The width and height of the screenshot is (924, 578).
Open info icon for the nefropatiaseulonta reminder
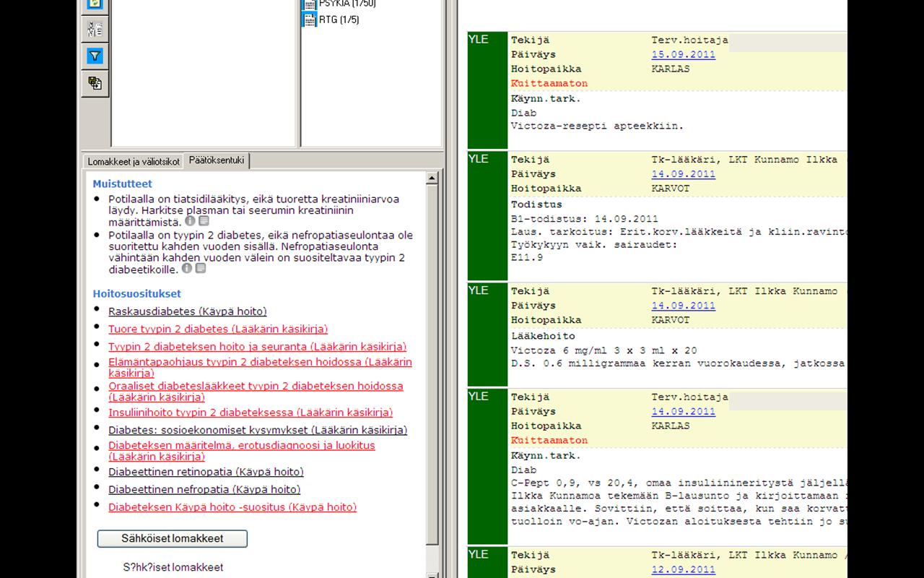coord(187,268)
